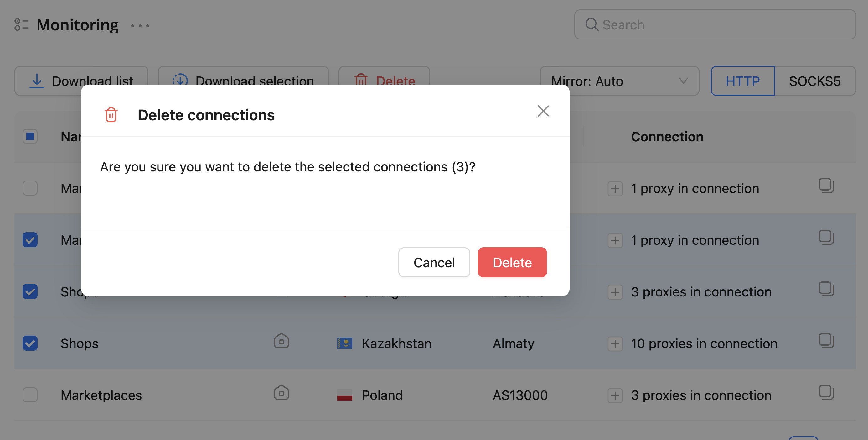Expand the 10 proxies in connection row
The width and height of the screenshot is (868, 440).
(615, 344)
